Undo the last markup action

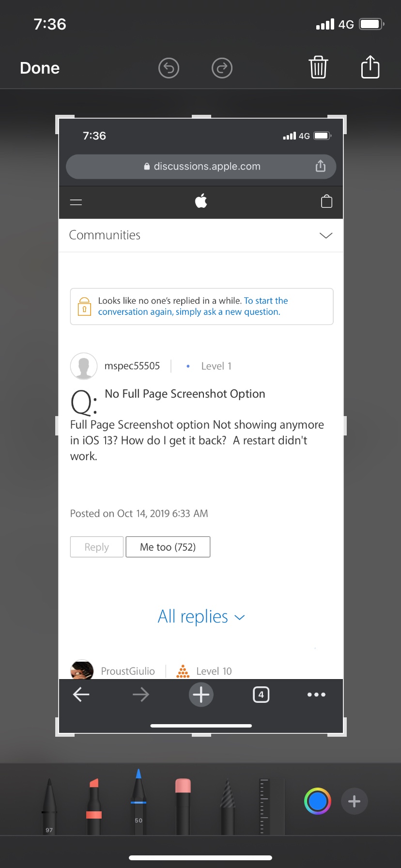(169, 68)
